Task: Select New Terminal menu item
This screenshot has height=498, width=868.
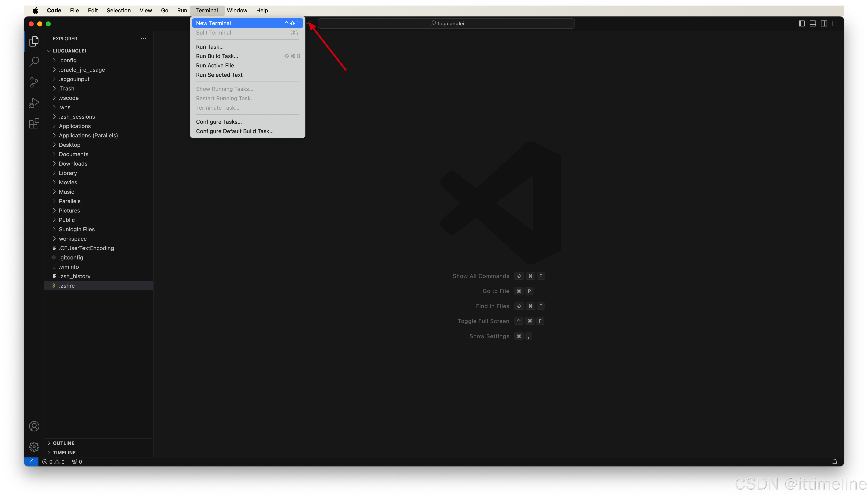Action: pyautogui.click(x=214, y=23)
